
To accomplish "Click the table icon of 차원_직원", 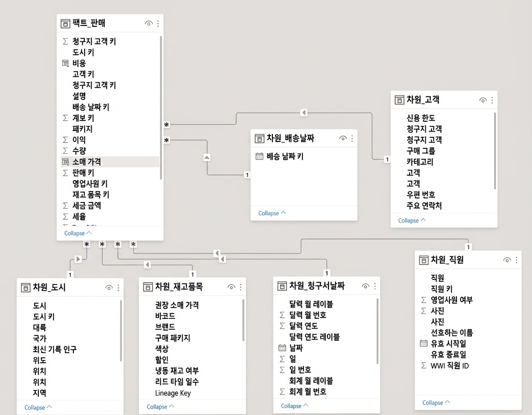I will point(424,260).
